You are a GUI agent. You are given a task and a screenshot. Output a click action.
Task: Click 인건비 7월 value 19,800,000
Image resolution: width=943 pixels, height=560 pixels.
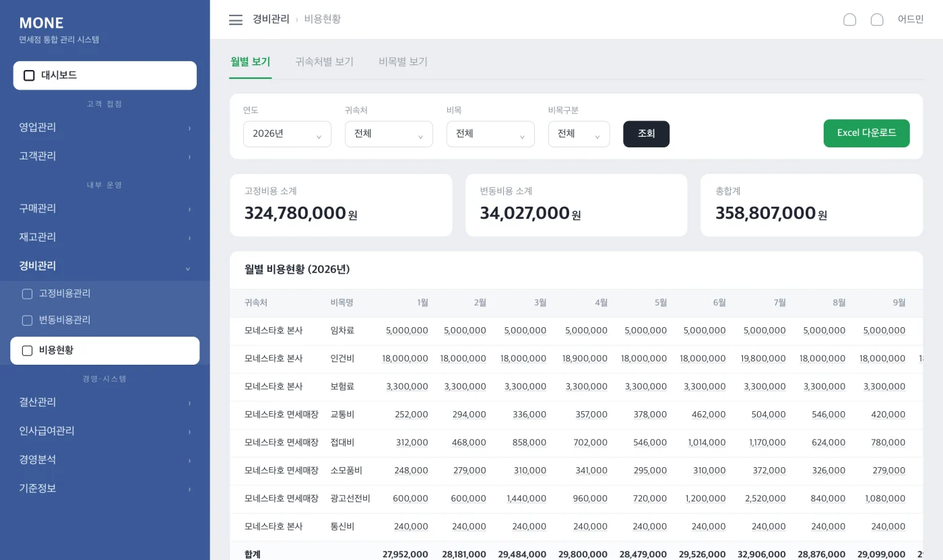[x=763, y=359]
